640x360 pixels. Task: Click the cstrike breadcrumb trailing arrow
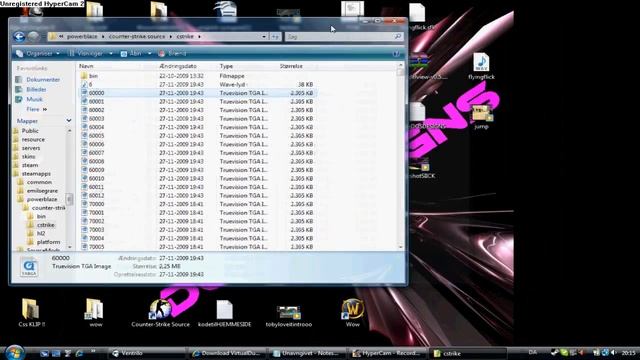pos(199,37)
